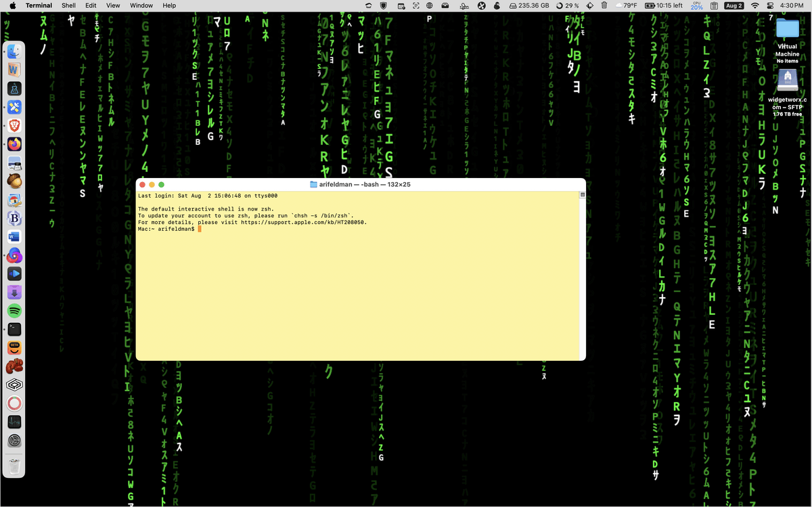Open the Wi-Fi menu

(x=755, y=5)
